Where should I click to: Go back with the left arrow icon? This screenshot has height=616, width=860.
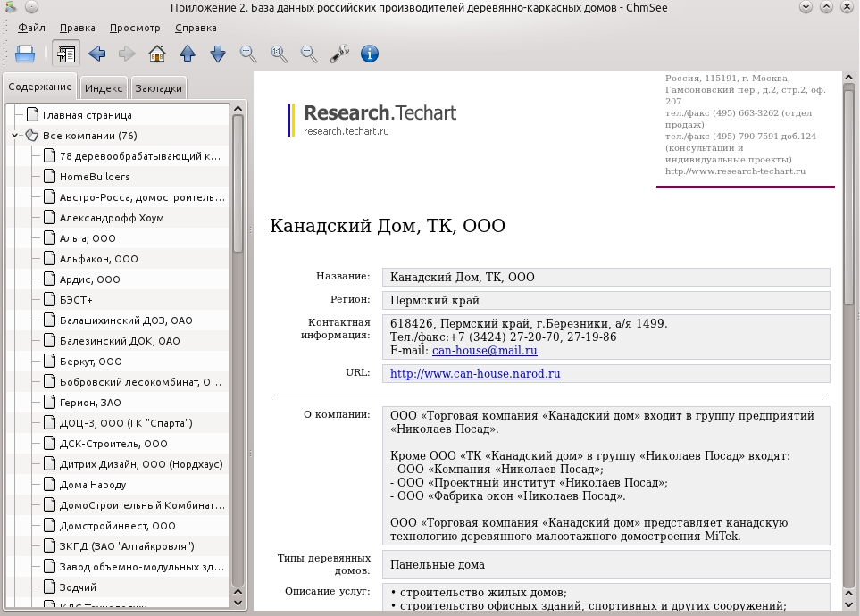coord(96,54)
